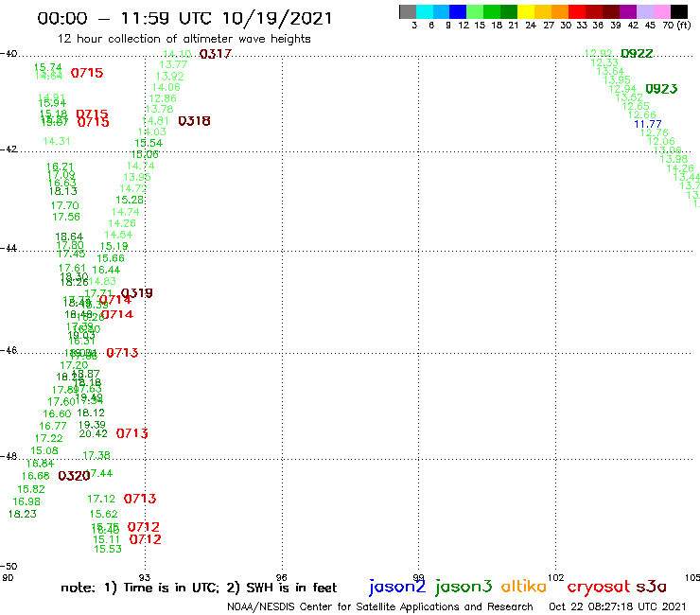The image size is (700, 615).
Task: Select the wave height value '16.68'
Action: (x=36, y=476)
